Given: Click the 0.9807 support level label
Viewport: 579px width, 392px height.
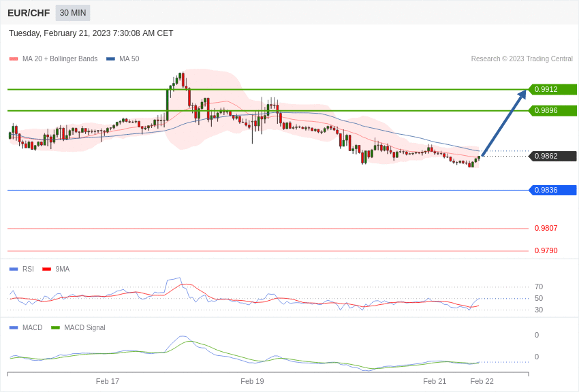Looking at the screenshot, I should (546, 228).
